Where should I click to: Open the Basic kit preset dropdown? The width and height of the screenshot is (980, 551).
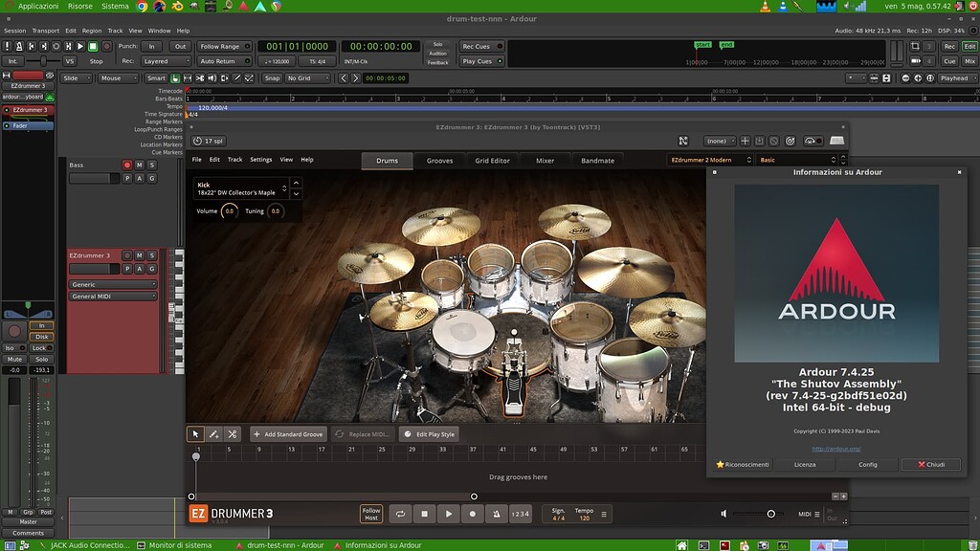[x=797, y=160]
